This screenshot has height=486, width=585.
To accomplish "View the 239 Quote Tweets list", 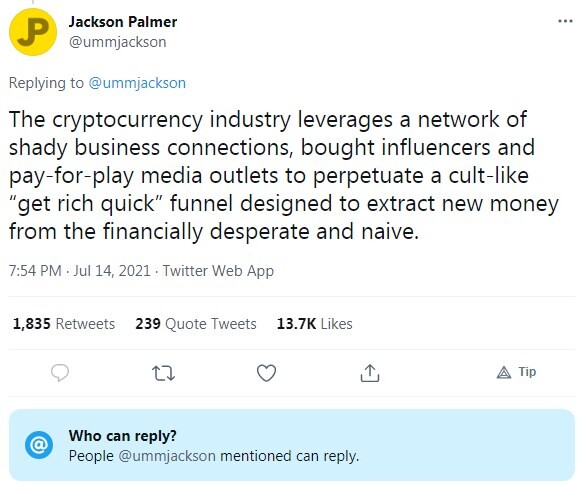I will pos(196,324).
